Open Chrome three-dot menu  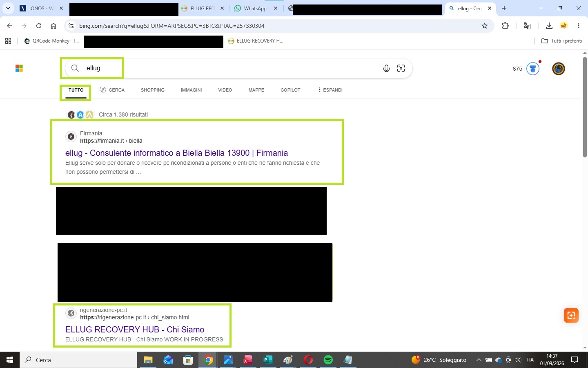(x=579, y=26)
